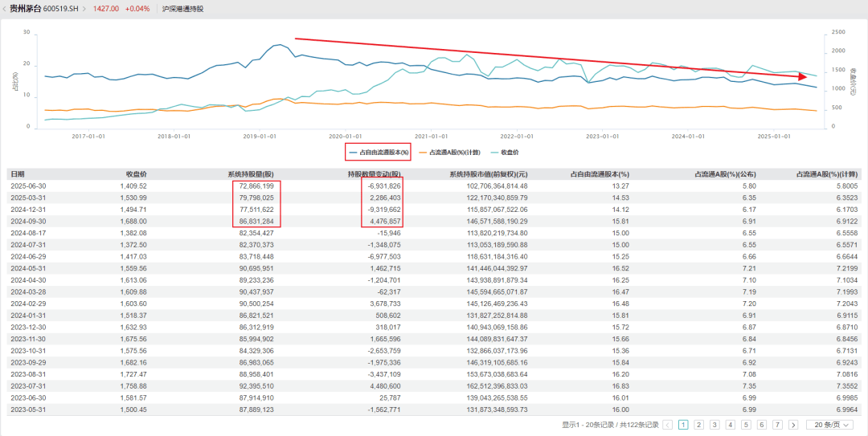Go to the previous page of records
Screen dimensions: 868x436
coord(668,425)
